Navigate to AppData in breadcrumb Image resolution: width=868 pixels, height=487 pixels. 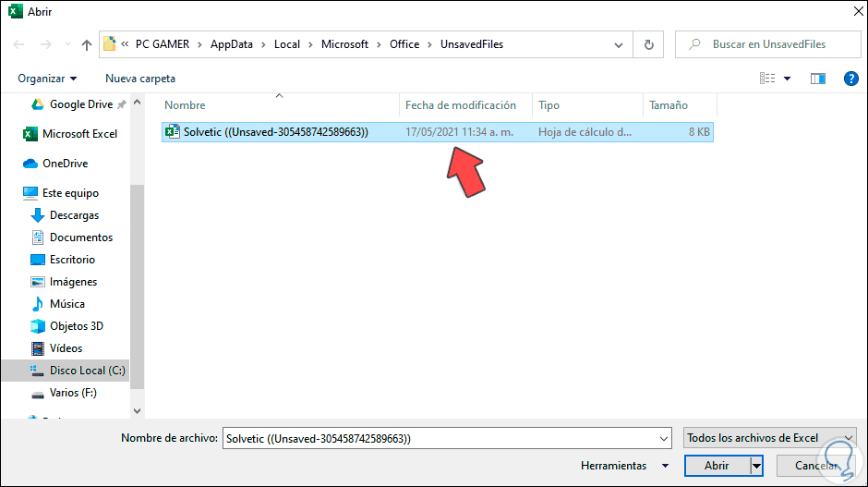tap(232, 44)
